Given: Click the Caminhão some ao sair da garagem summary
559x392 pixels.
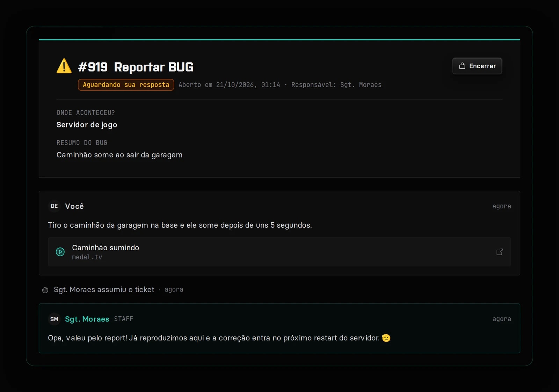Looking at the screenshot, I should 119,155.
